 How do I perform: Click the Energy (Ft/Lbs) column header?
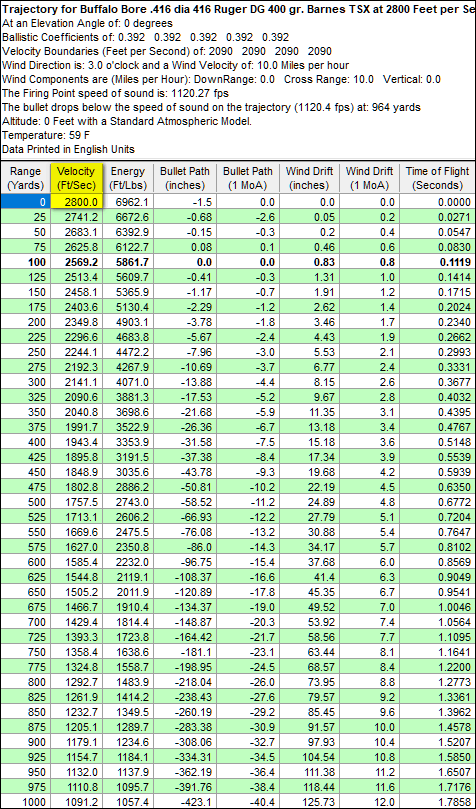click(128, 178)
